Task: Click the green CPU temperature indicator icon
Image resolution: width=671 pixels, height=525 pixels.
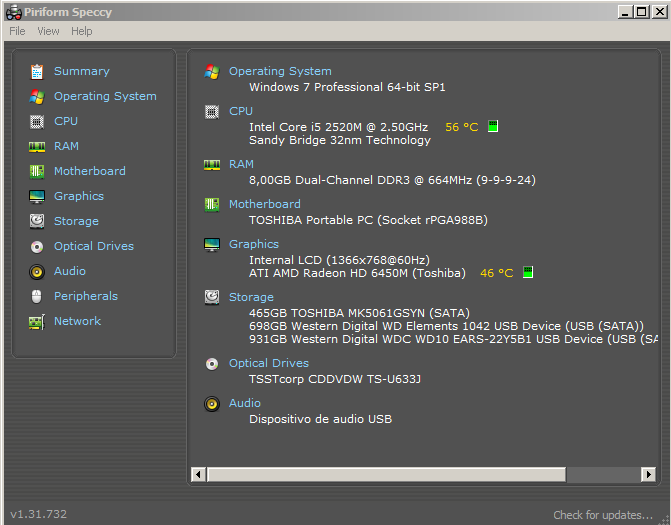Action: (x=493, y=126)
